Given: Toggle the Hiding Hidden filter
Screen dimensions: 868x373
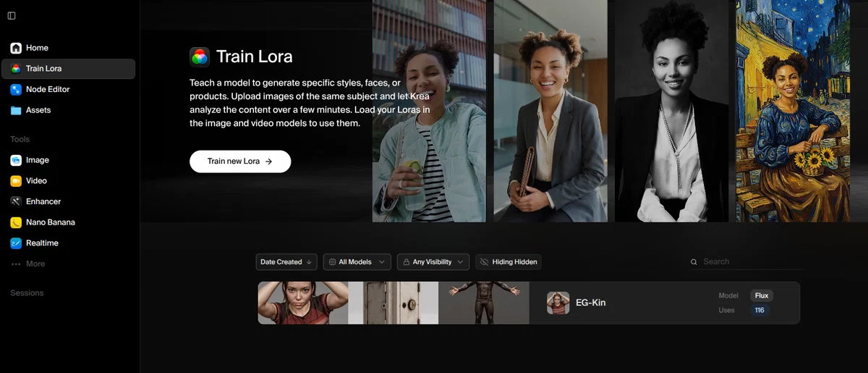Looking at the screenshot, I should tap(509, 262).
